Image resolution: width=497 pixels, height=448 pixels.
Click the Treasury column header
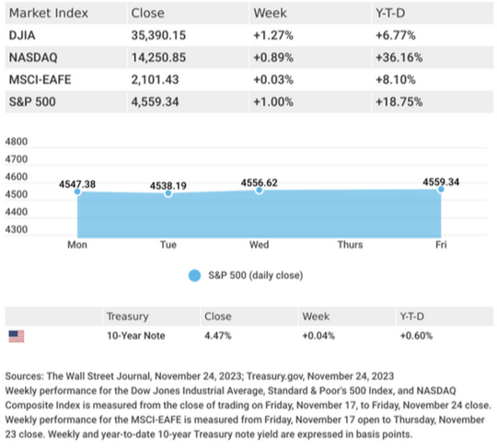click(127, 316)
